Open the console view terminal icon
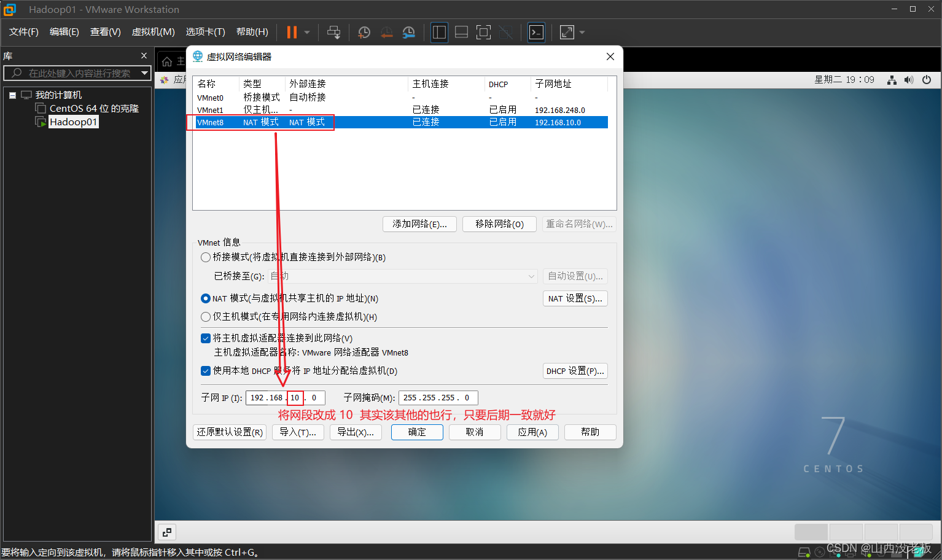942x560 pixels. [x=536, y=33]
